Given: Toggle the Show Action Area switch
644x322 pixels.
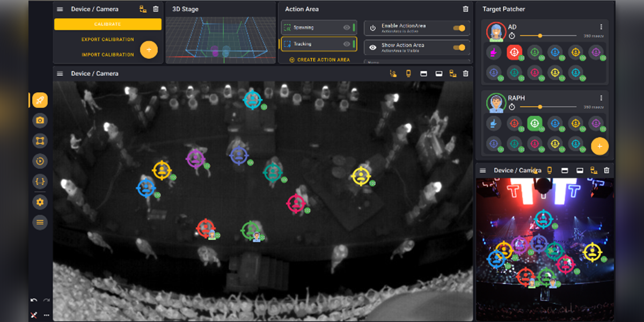Looking at the screenshot, I should [459, 47].
